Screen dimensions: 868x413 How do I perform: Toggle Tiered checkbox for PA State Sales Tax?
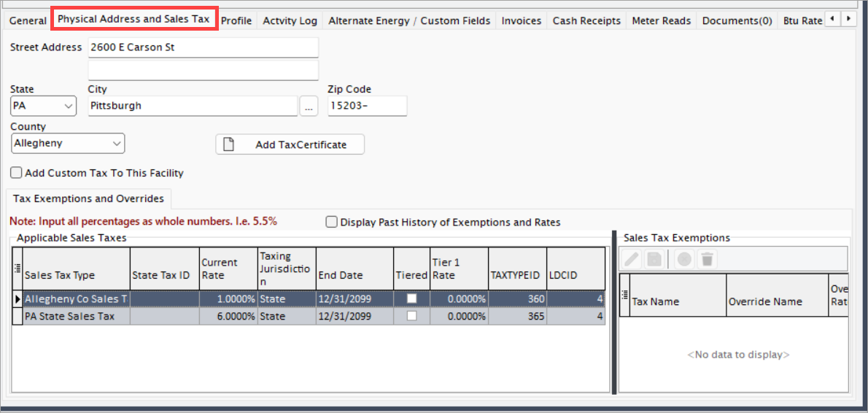(x=412, y=316)
